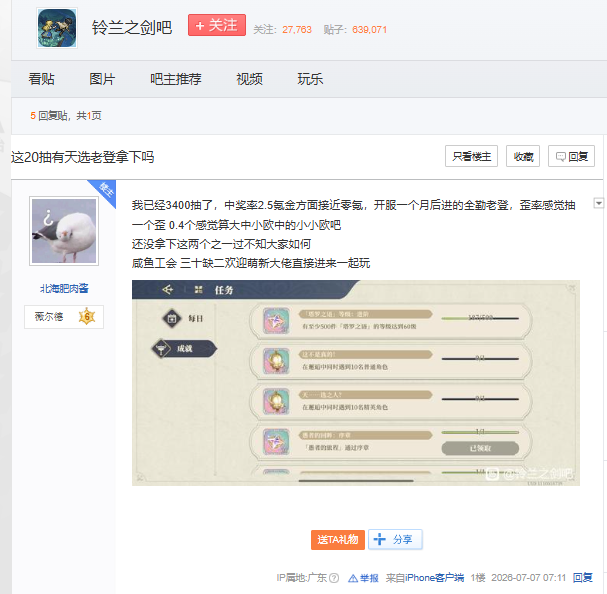Click progress bar of 10名精英角色 achievement
The width and height of the screenshot is (607, 594).
pyautogui.click(x=480, y=399)
